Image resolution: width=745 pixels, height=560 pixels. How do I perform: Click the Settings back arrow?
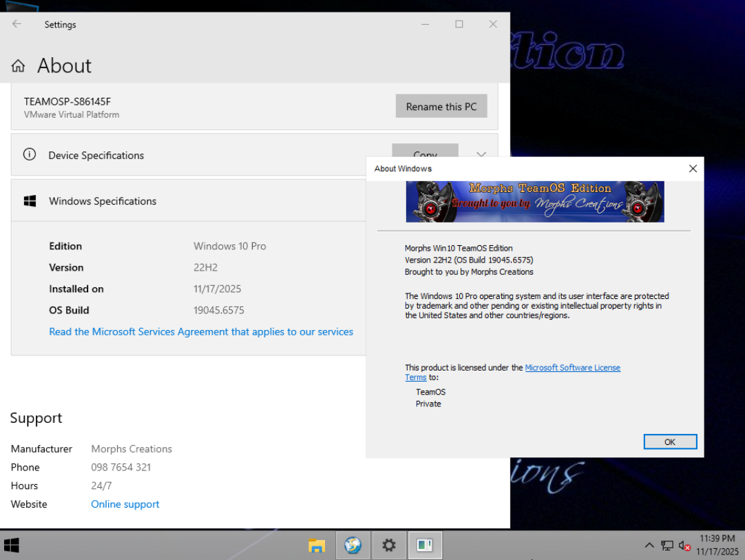[17, 24]
